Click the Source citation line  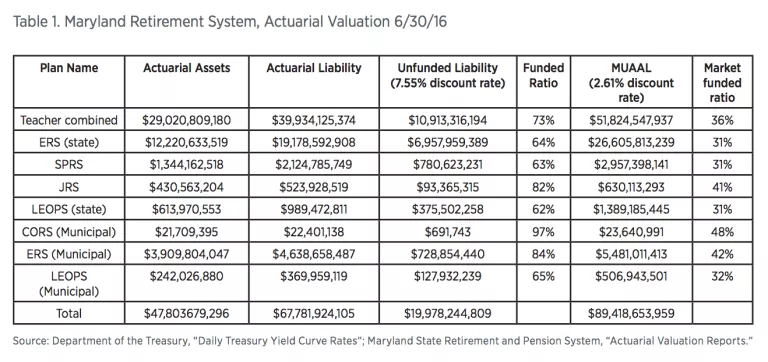[383, 341]
